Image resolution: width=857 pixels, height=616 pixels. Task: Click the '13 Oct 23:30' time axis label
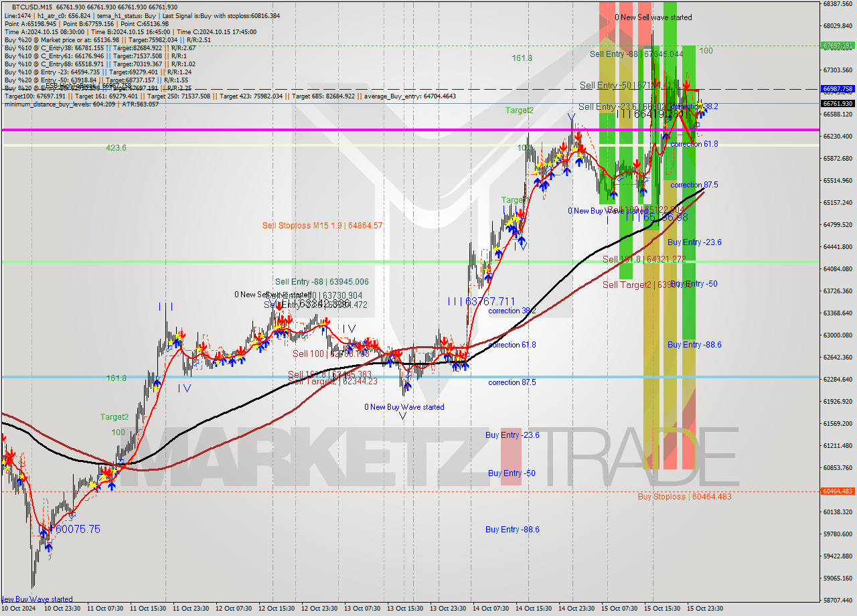coord(448,609)
